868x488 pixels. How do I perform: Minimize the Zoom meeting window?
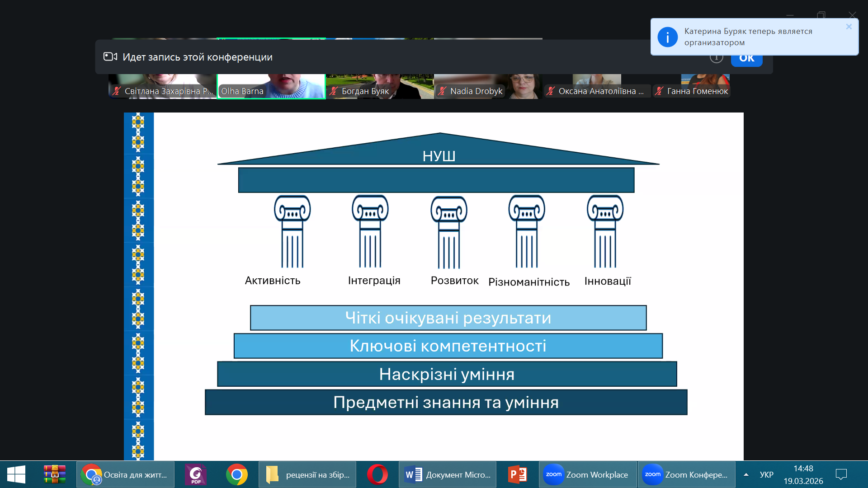click(x=790, y=15)
